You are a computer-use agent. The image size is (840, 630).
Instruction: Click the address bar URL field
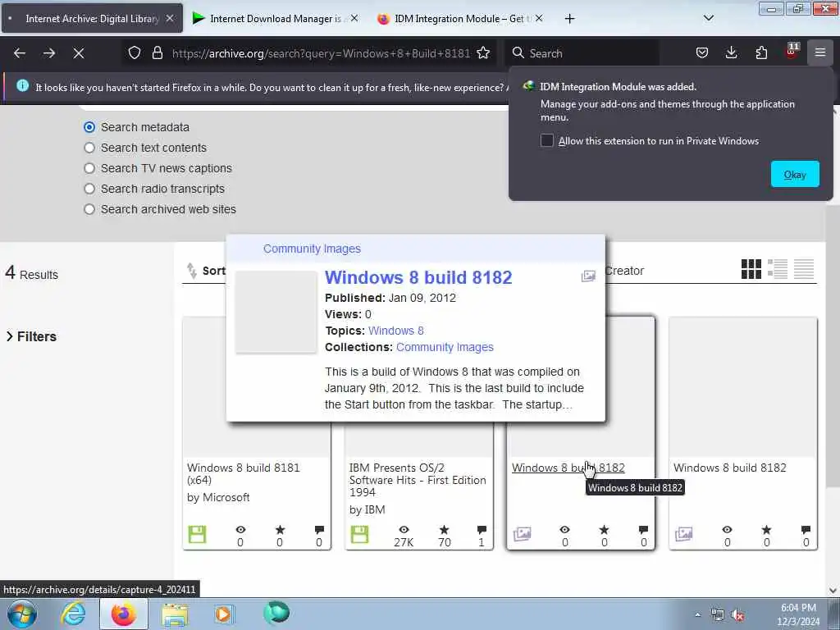pos(321,53)
